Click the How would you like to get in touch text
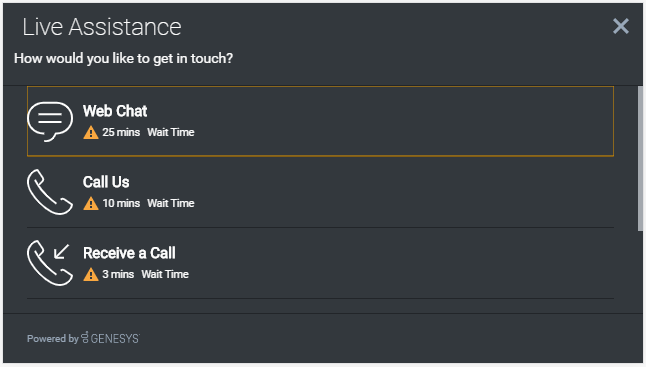646x367 pixels. tap(124, 58)
